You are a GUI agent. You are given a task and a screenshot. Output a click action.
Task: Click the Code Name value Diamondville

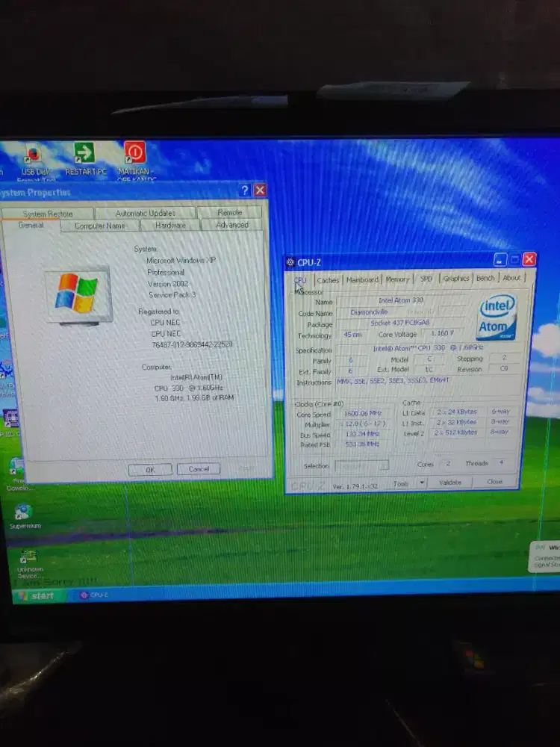(369, 312)
